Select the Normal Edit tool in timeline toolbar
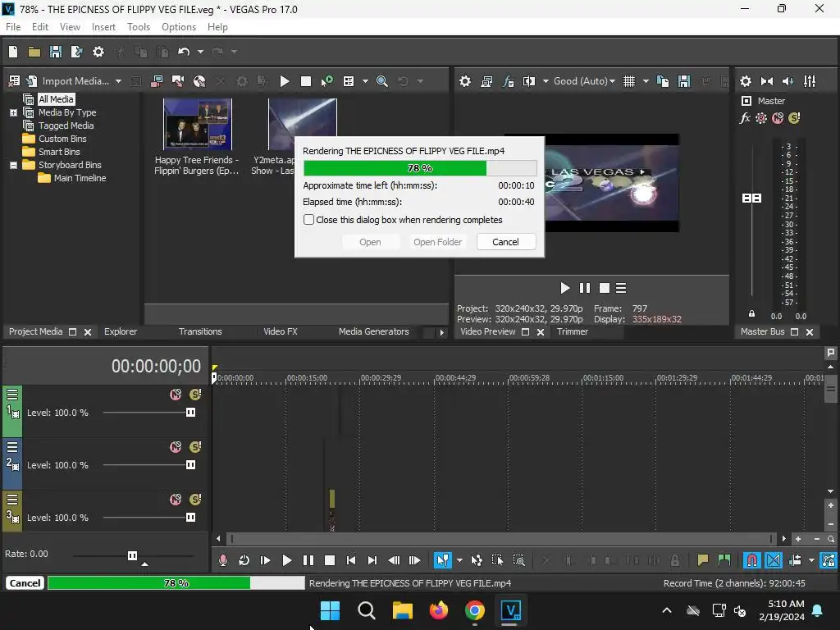Viewport: 840px width, 630px height. [x=442, y=560]
